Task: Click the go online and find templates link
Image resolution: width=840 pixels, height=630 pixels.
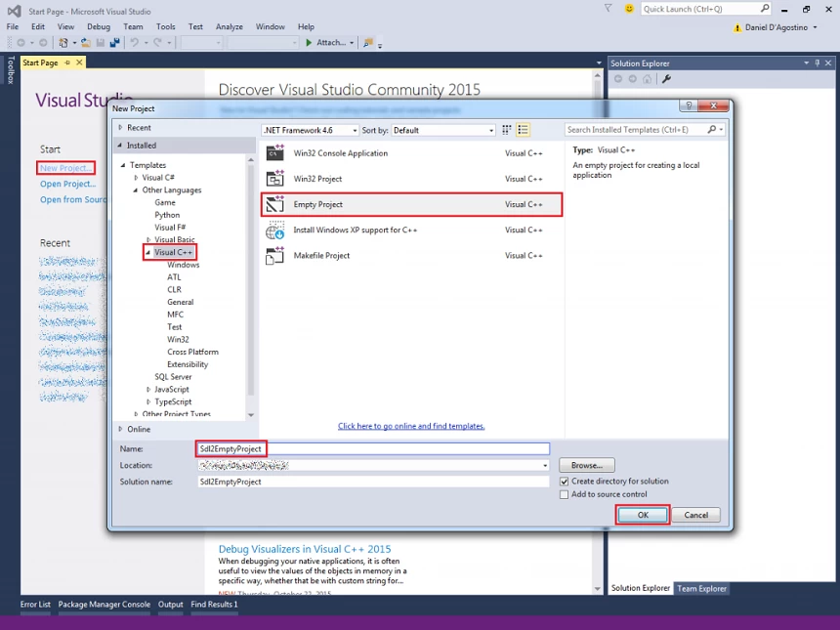Action: pyautogui.click(x=411, y=426)
